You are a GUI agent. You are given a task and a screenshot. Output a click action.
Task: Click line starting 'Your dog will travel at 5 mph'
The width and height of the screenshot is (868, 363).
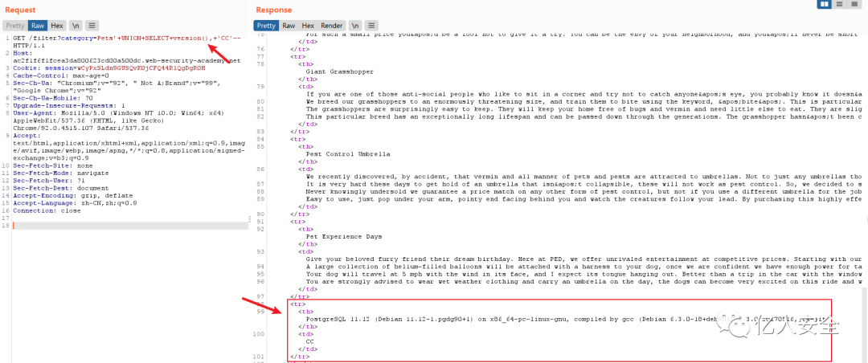(x=584, y=274)
